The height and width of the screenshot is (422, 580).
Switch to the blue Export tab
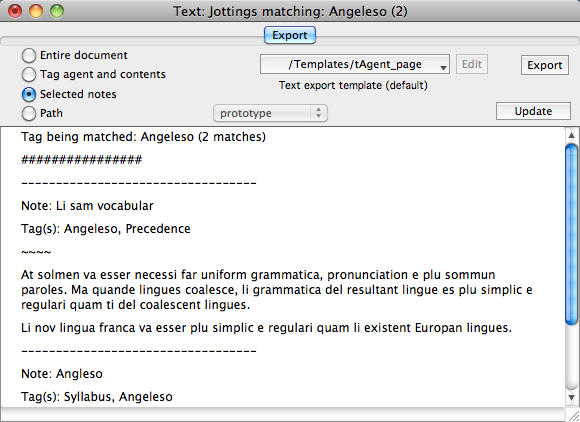pyautogui.click(x=290, y=35)
